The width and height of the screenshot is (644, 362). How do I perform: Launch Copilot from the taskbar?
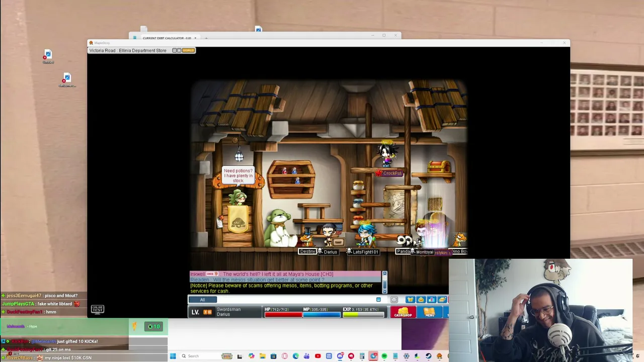pyautogui.click(x=251, y=356)
